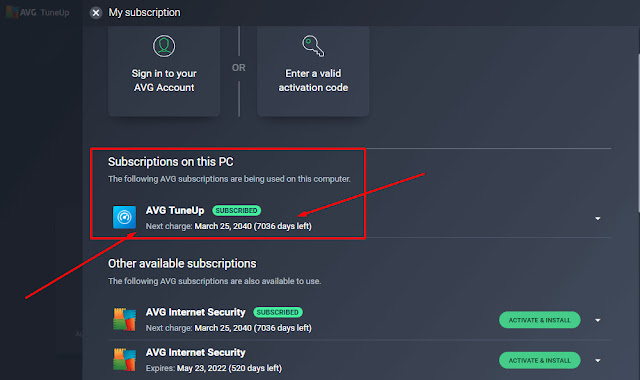Open Sign in to your AVG Account
The width and height of the screenshot is (640, 380).
(164, 71)
